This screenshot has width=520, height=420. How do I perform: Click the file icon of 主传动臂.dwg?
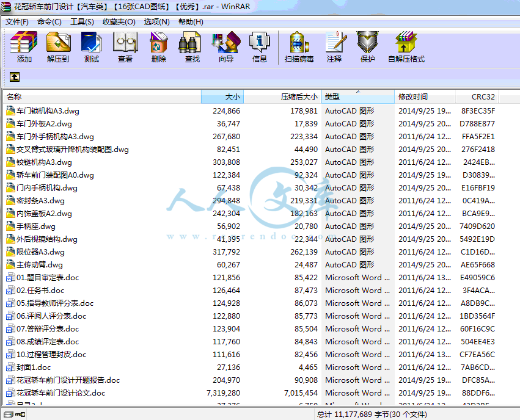click(10, 264)
